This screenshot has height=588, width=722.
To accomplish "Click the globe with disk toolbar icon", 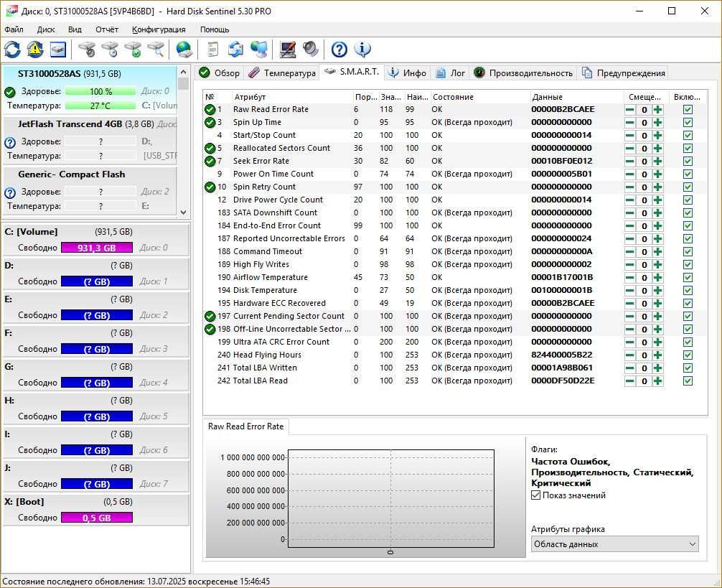I will point(184,50).
